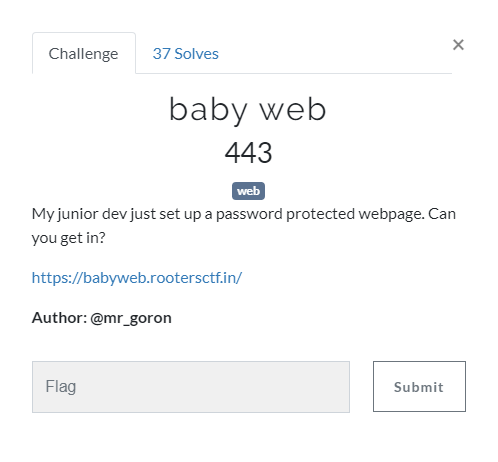Click the word 'web' in the title
Screen dimensions: 498x462
click(x=293, y=109)
